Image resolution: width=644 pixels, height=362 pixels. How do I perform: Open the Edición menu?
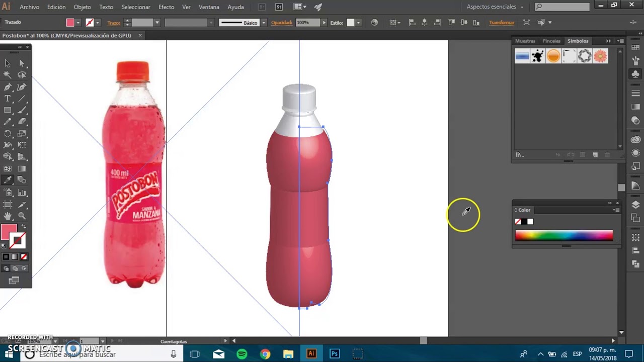tap(56, 7)
